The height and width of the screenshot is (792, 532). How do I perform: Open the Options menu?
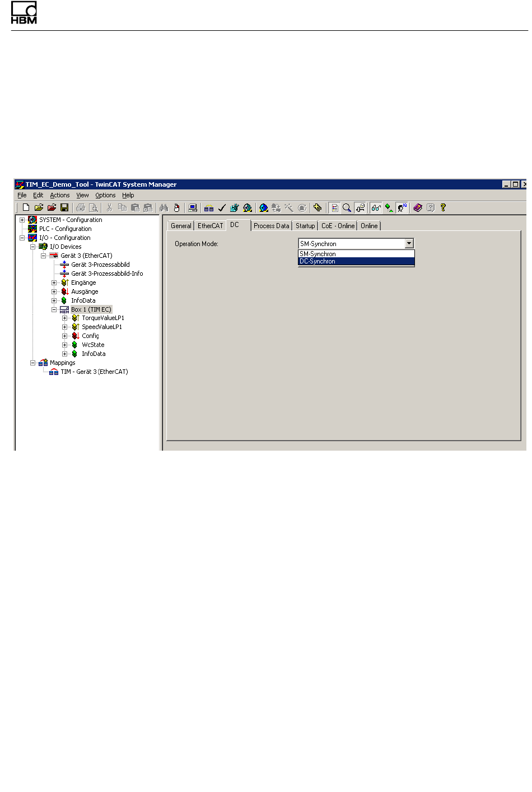(105, 195)
